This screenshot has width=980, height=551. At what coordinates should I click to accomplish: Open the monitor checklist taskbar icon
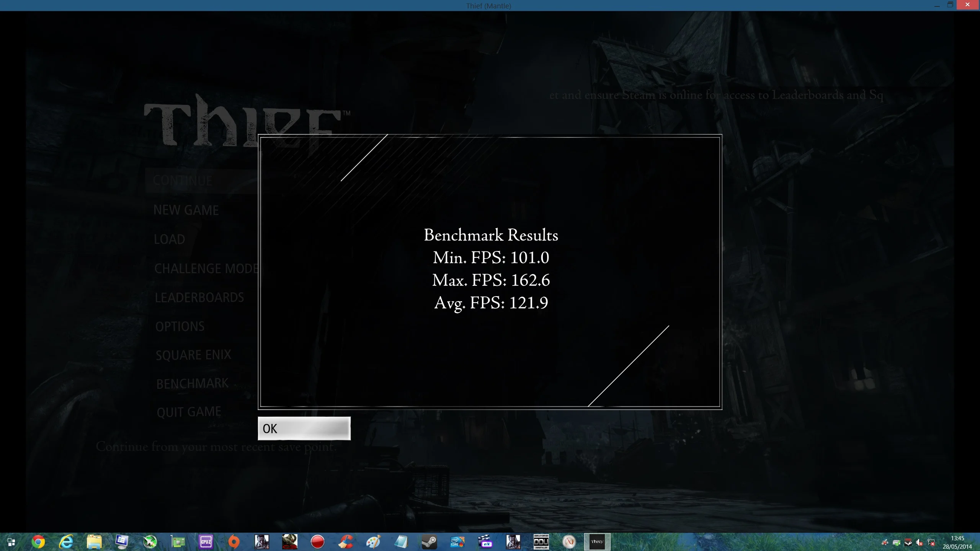pyautogui.click(x=122, y=542)
